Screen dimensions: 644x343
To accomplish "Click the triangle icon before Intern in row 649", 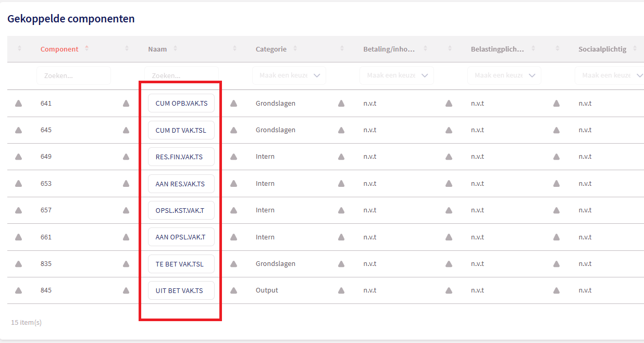I will click(x=233, y=157).
